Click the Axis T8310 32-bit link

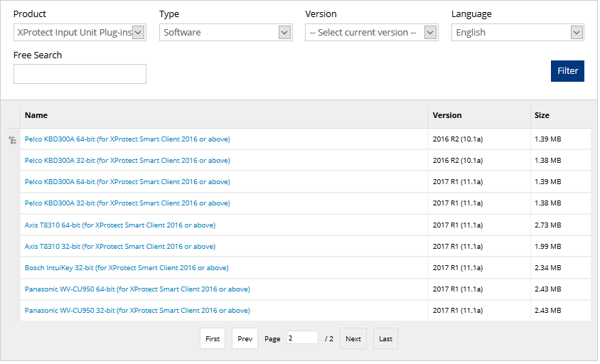[120, 247]
